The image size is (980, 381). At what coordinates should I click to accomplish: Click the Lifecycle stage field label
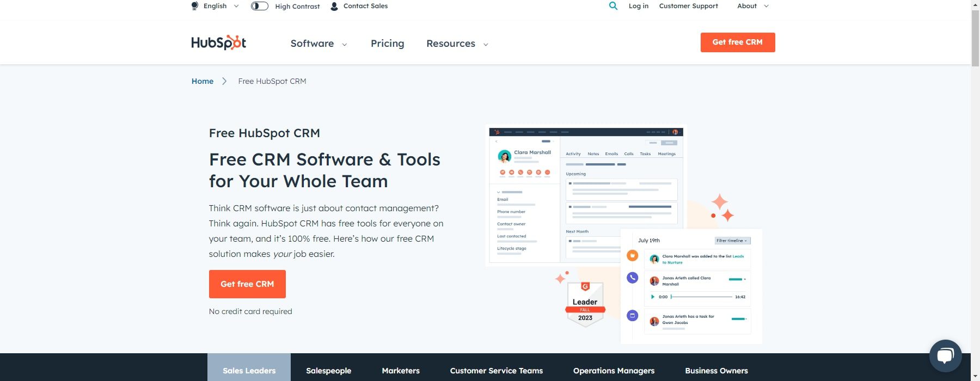click(x=512, y=248)
